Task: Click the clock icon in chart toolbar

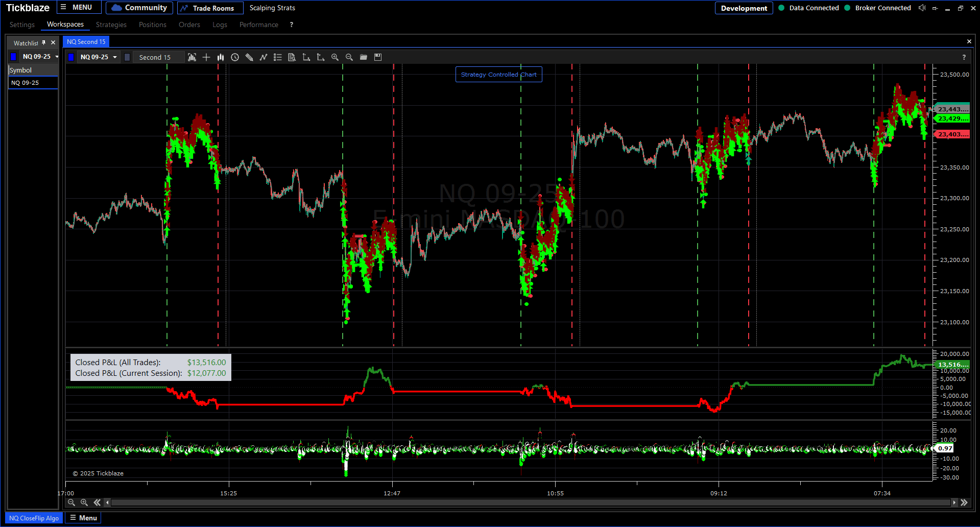Action: [x=235, y=57]
